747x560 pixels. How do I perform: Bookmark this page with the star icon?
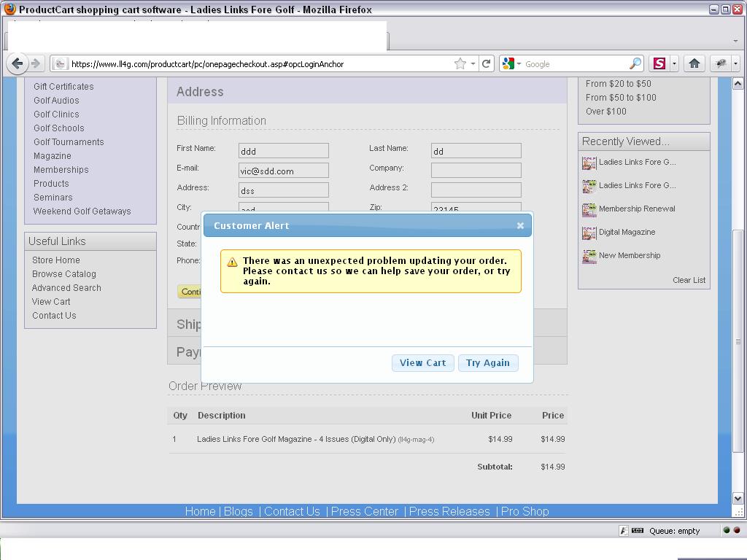460,64
